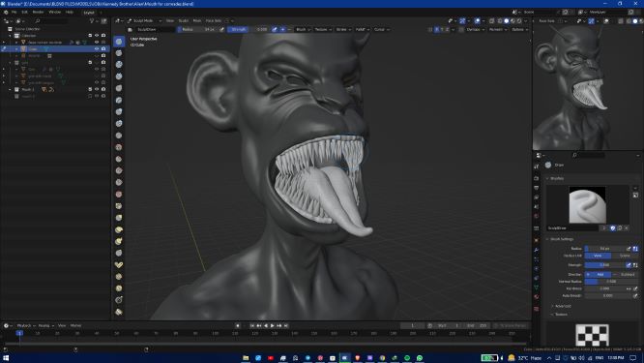This screenshot has width=644, height=363.
Task: Collapse the Brush Settings panel
Action: pyautogui.click(x=561, y=239)
